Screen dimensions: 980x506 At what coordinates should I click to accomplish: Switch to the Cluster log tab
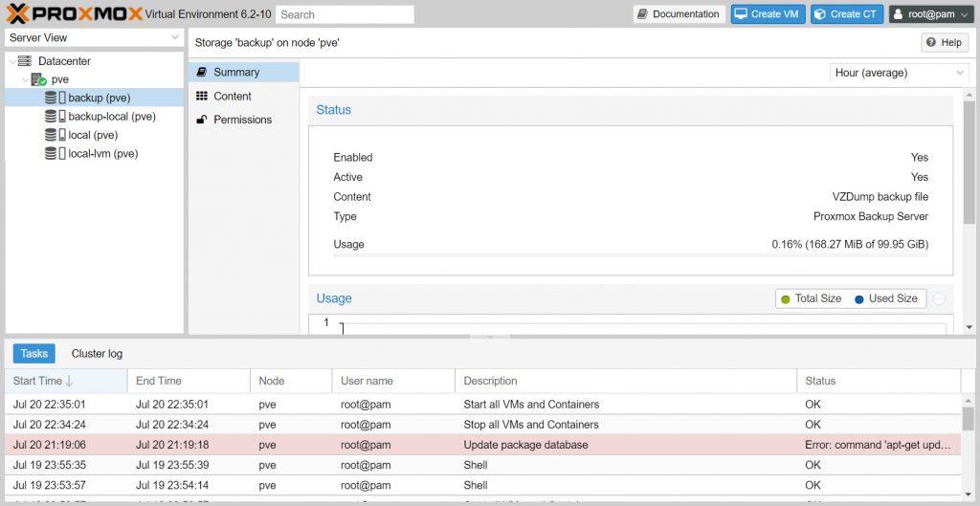(x=97, y=354)
